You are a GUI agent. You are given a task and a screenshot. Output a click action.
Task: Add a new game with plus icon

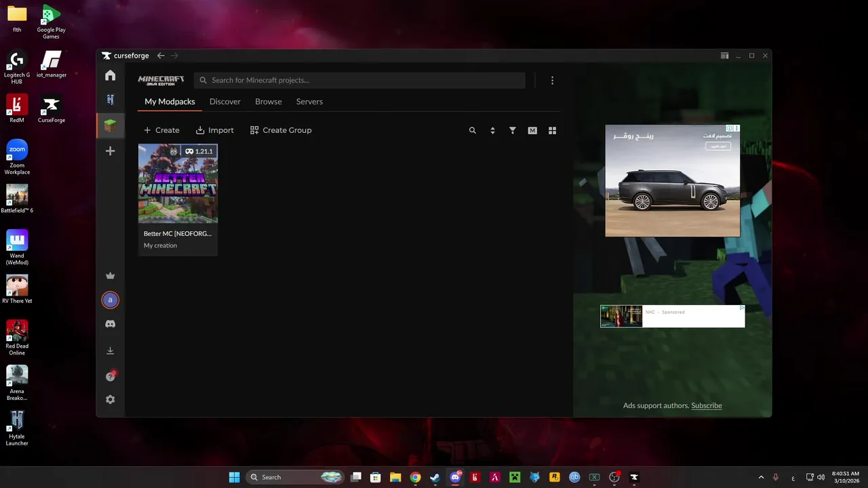point(111,151)
